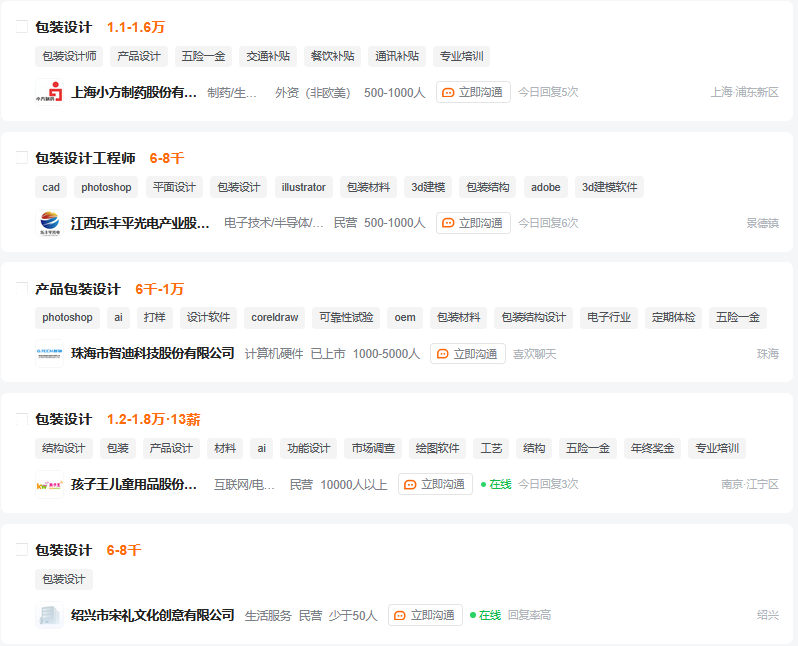This screenshot has height=646, width=798.
Task: Open the 产品包装设计 job title link
Action: point(78,289)
